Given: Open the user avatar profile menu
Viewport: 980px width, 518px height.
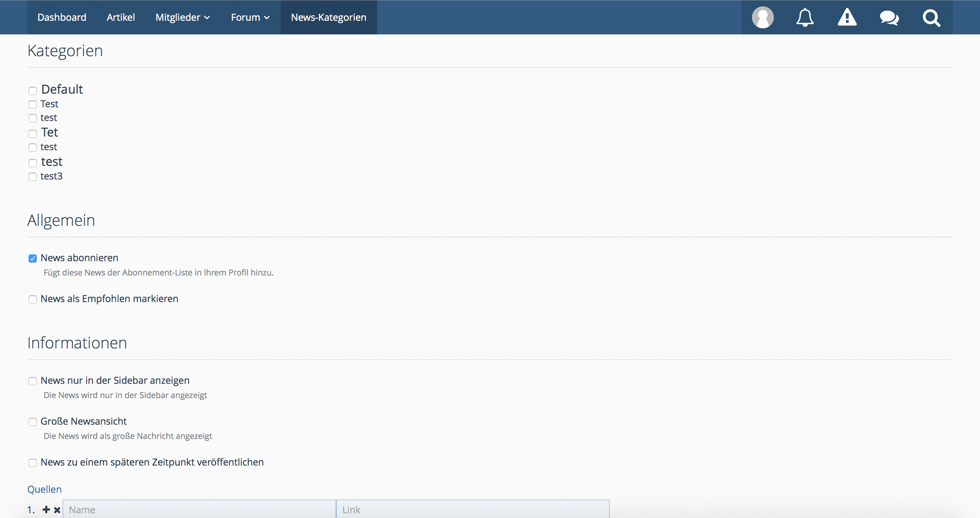Looking at the screenshot, I should point(762,17).
